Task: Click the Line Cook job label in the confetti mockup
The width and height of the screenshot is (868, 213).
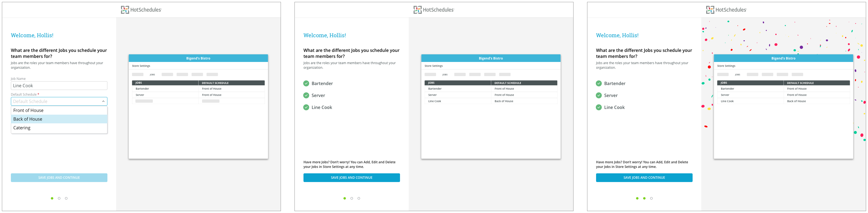Action: [x=614, y=107]
